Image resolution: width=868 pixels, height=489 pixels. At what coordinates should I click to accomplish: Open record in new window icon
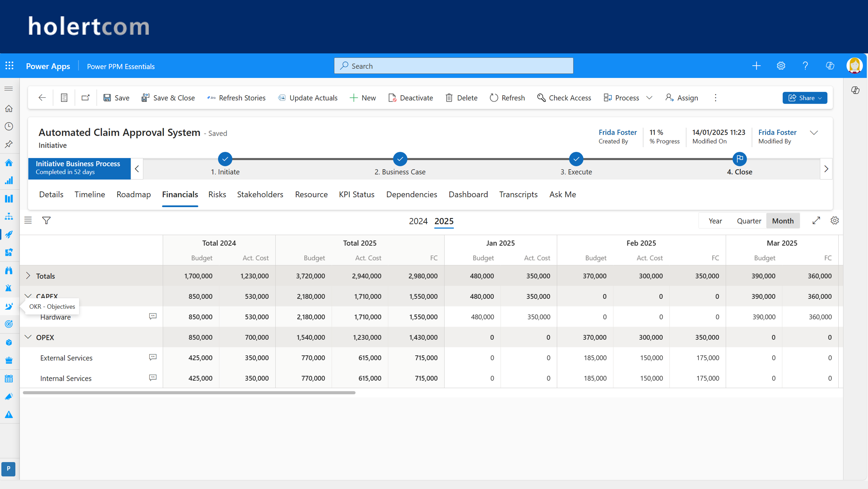pyautogui.click(x=85, y=98)
